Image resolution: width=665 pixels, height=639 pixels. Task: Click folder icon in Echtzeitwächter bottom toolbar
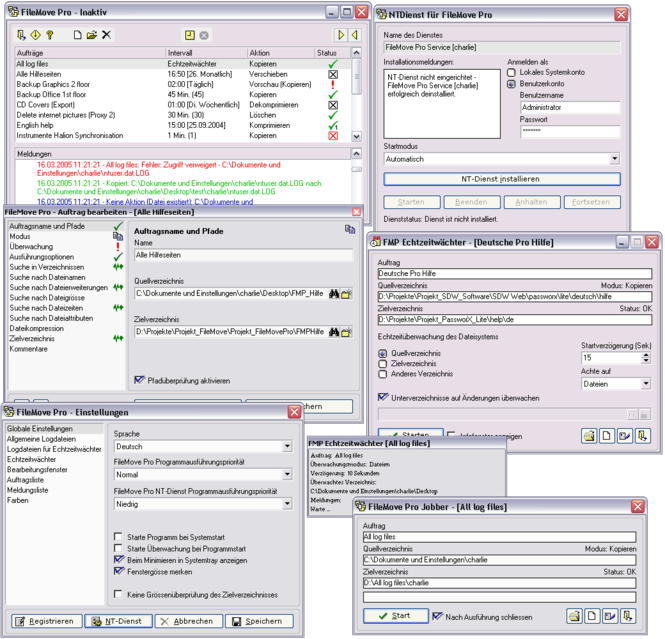(589, 436)
